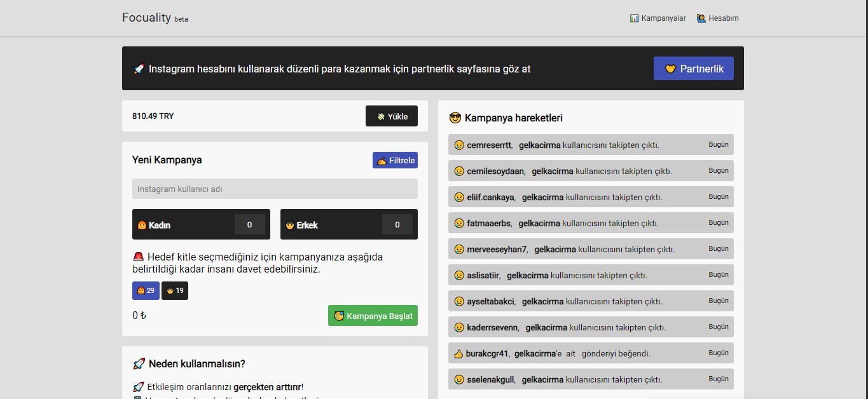The image size is (868, 399).
Task: Click the thumbs-up icon beside burakcgr41
Action: point(458,353)
